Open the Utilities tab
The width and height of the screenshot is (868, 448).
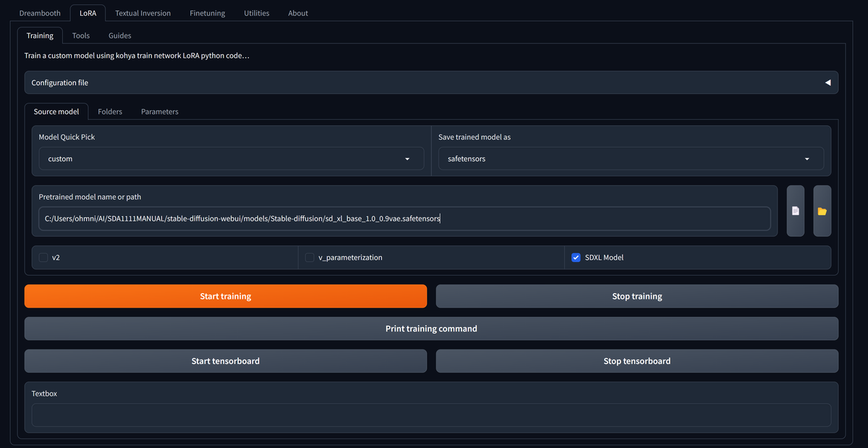257,13
